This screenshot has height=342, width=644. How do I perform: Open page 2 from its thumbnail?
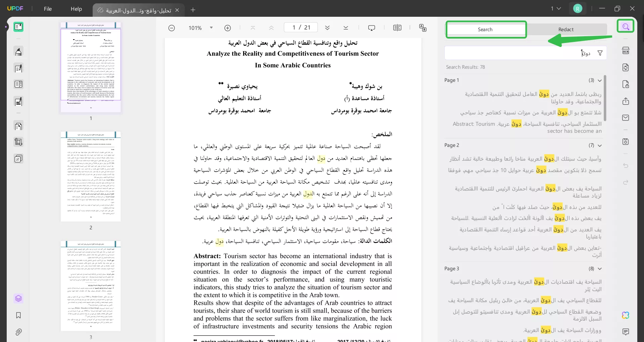pyautogui.click(x=91, y=177)
